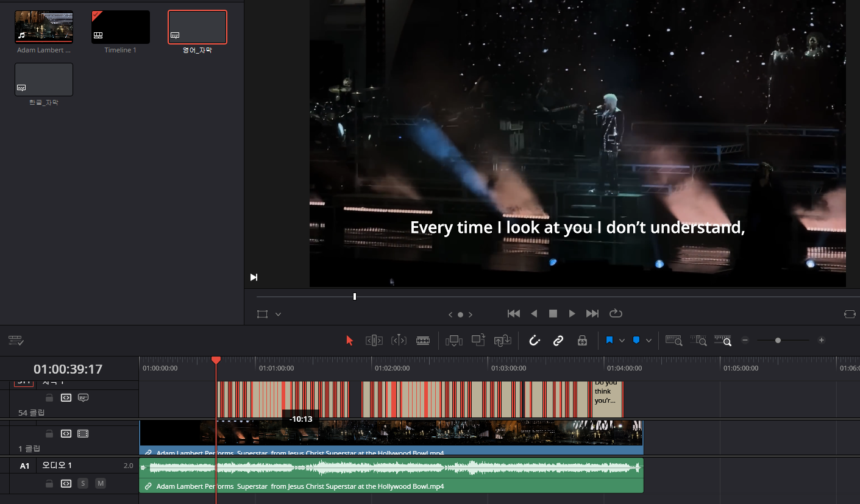Image resolution: width=860 pixels, height=504 pixels.
Task: Add a blue marker to timeline
Action: (636, 340)
